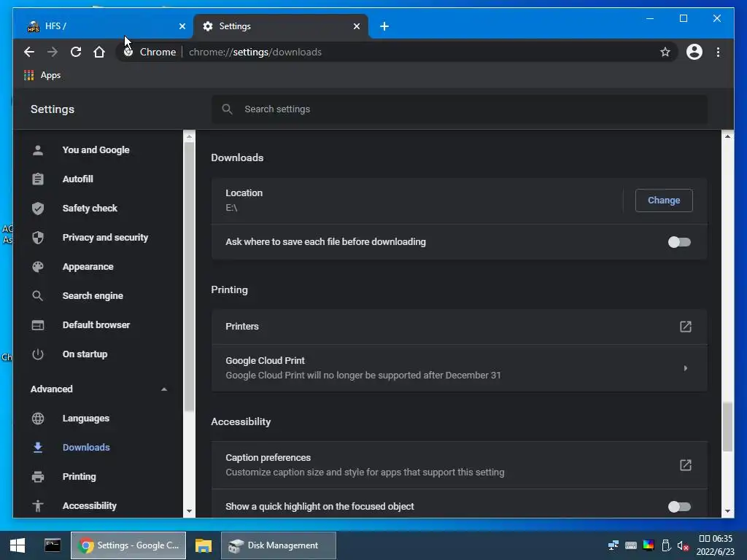Open File Explorer from taskbar
Image resolution: width=747 pixels, height=560 pixels.
(204, 545)
